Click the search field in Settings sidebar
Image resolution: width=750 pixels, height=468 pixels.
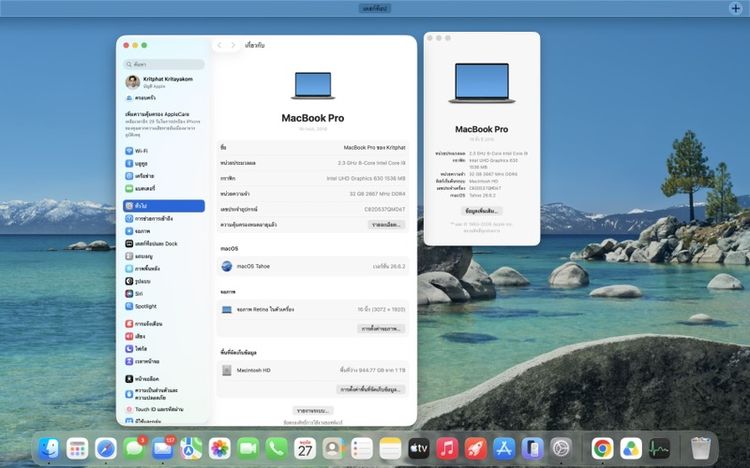click(x=164, y=64)
